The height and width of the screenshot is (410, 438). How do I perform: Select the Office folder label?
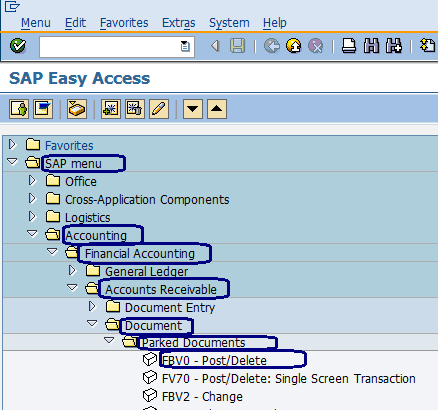click(x=81, y=182)
